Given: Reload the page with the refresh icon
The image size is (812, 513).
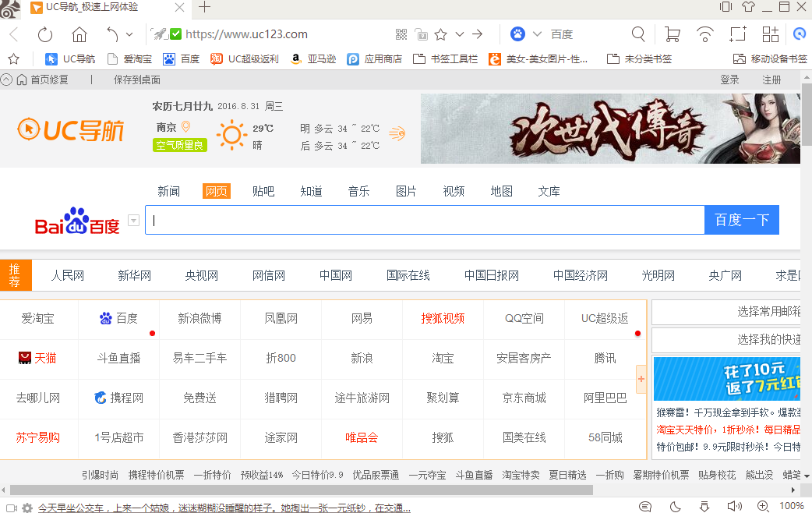Looking at the screenshot, I should pyautogui.click(x=45, y=34).
